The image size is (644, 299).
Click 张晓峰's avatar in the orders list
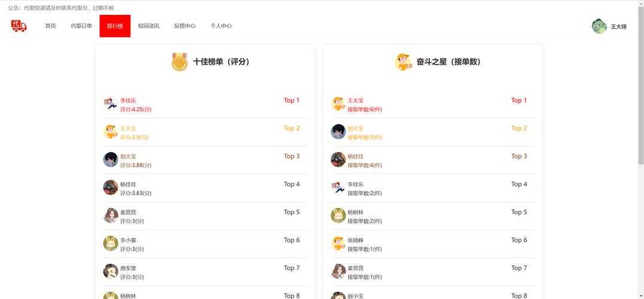(338, 243)
